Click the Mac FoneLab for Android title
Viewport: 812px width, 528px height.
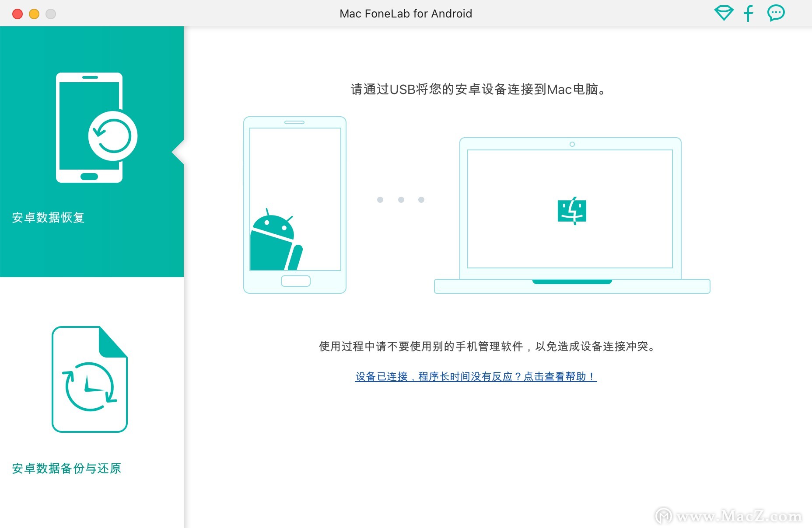[406, 13]
